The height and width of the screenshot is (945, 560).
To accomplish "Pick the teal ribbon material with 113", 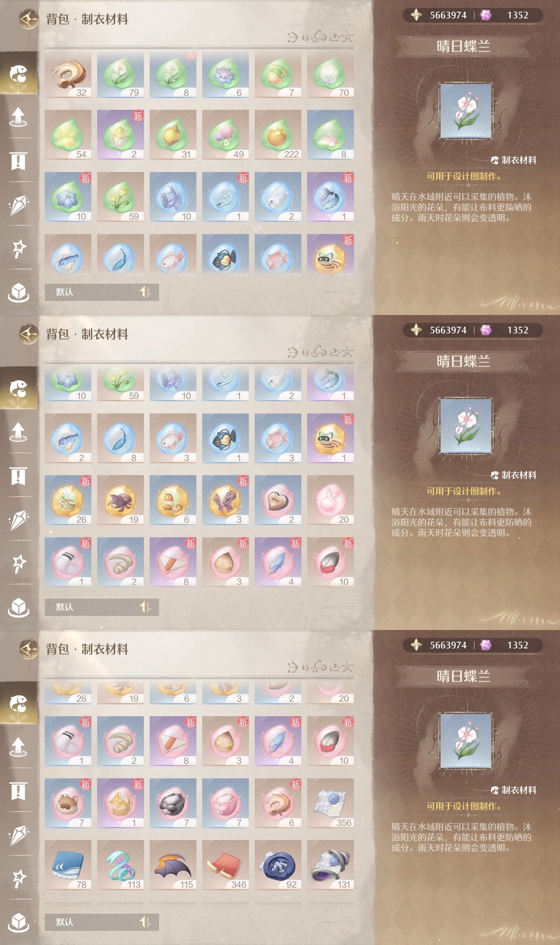I will click(120, 865).
